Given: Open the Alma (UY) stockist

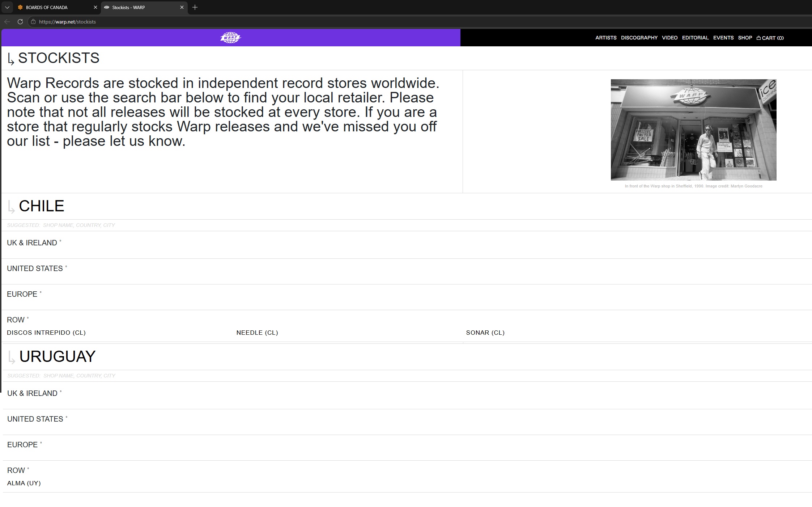Looking at the screenshot, I should (24, 483).
